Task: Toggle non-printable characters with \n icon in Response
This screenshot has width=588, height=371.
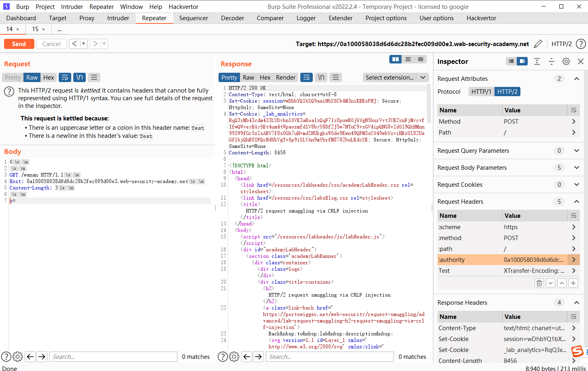Action: tap(322, 77)
